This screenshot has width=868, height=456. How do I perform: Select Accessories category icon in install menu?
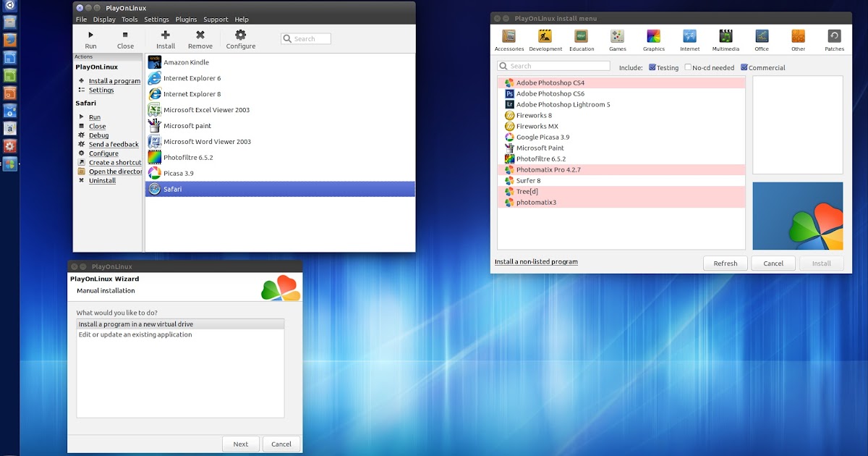coord(509,36)
